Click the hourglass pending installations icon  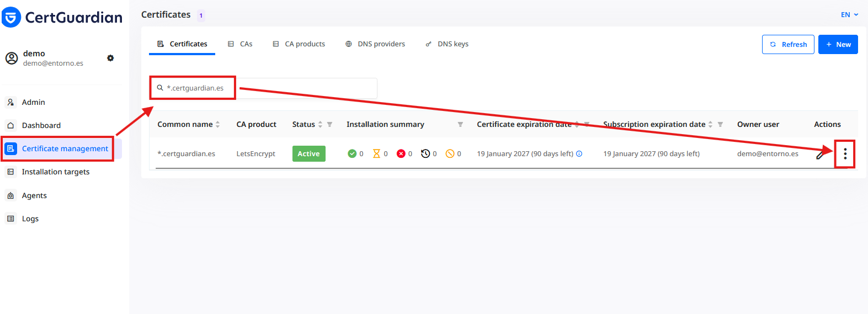coord(376,153)
